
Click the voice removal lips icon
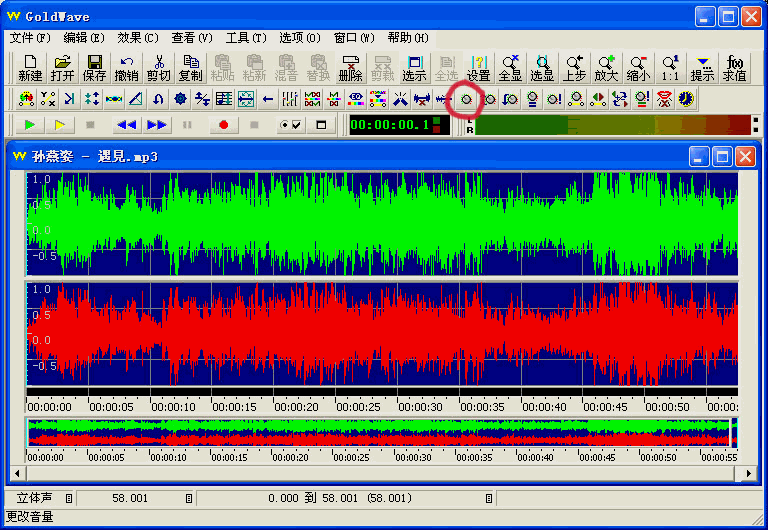tap(664, 99)
